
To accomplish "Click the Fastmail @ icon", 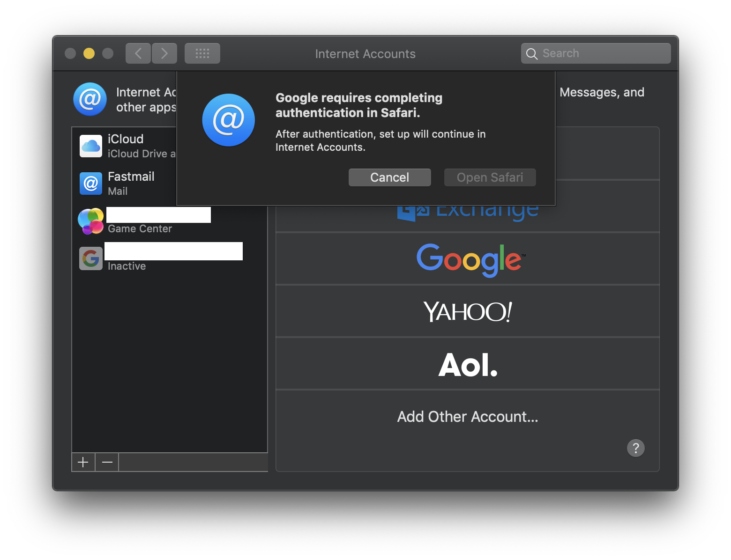I will pos(91,184).
